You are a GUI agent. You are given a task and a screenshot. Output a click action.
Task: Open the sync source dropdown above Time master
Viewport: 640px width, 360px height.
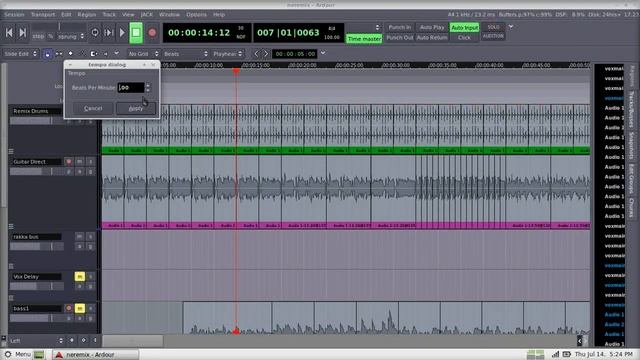coord(364,27)
